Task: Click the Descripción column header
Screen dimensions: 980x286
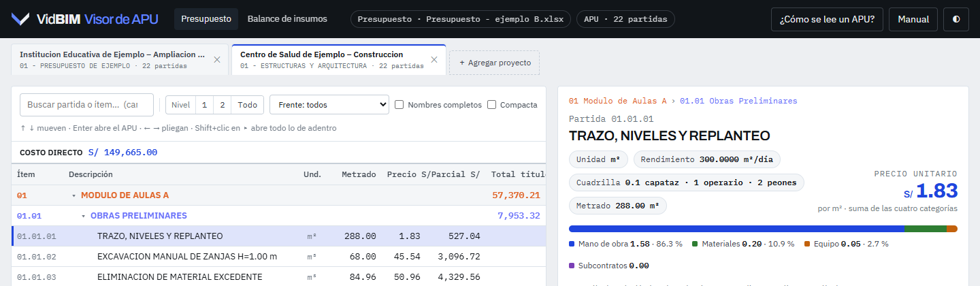Action: click(91, 174)
